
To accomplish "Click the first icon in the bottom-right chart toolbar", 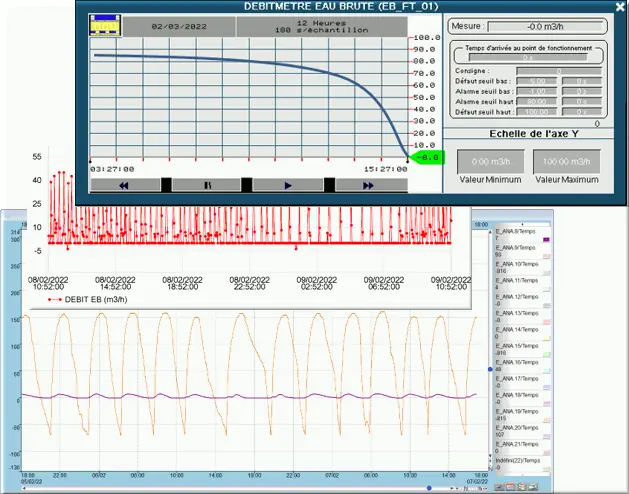I will point(499,487).
